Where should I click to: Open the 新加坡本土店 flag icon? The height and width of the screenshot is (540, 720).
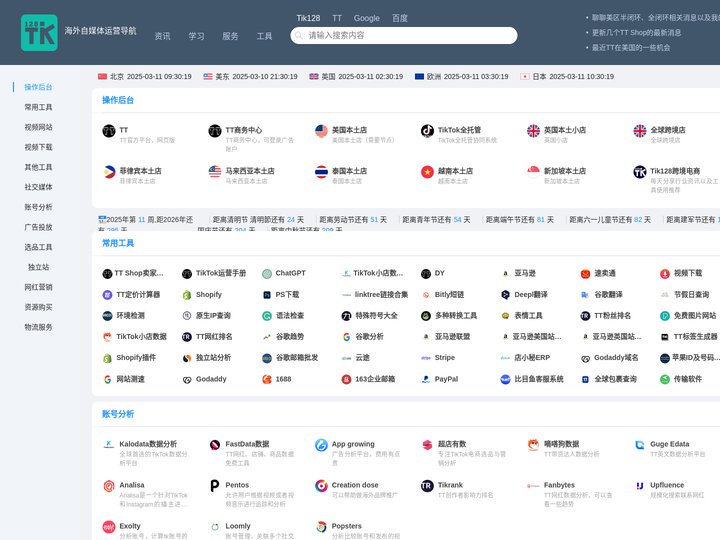[534, 172]
